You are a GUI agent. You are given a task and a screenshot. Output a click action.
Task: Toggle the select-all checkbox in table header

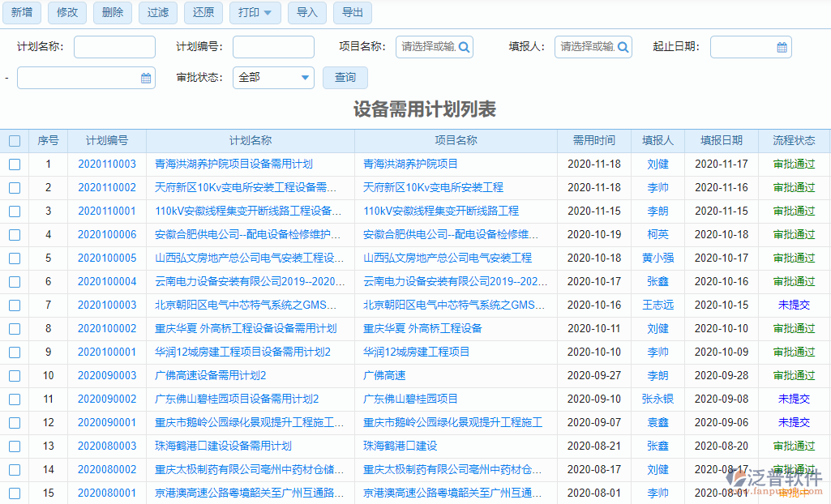(14, 140)
